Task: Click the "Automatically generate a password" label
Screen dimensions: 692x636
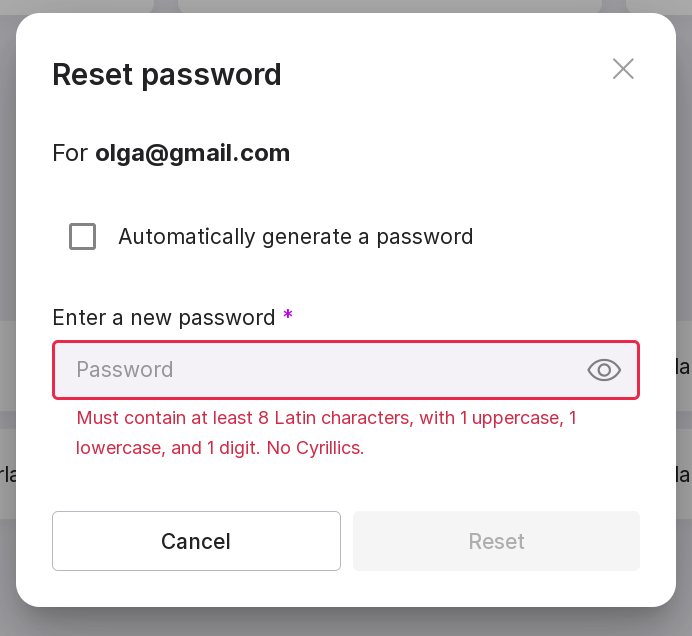Action: coord(295,237)
